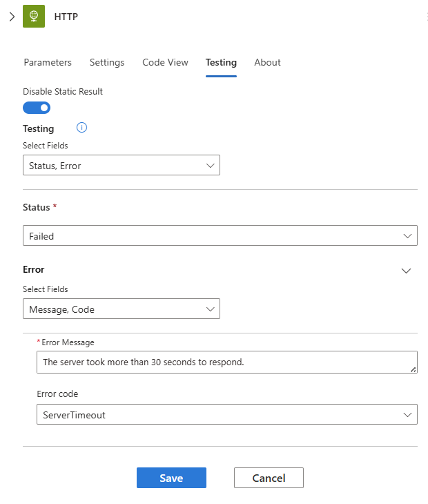Switch to the Settings tab

(107, 62)
